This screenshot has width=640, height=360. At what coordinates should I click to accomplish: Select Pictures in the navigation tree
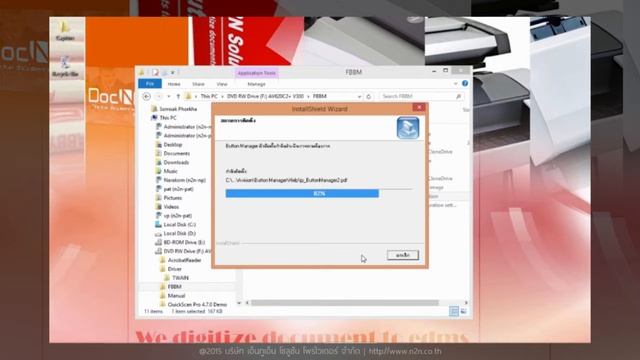click(x=173, y=198)
